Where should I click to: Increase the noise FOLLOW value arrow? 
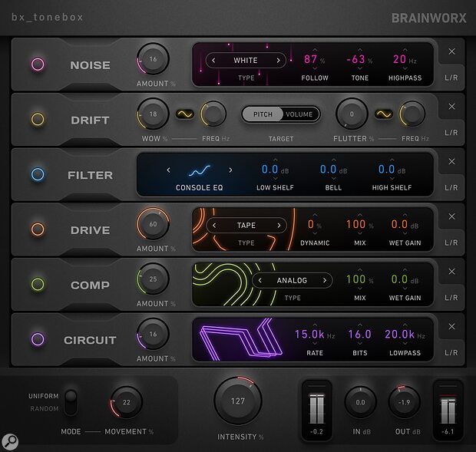[315, 50]
